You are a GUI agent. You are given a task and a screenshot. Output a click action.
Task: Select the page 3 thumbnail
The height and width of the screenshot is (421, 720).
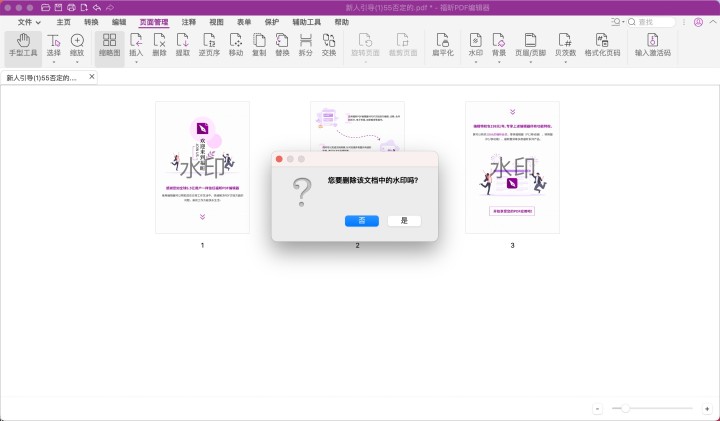click(512, 167)
